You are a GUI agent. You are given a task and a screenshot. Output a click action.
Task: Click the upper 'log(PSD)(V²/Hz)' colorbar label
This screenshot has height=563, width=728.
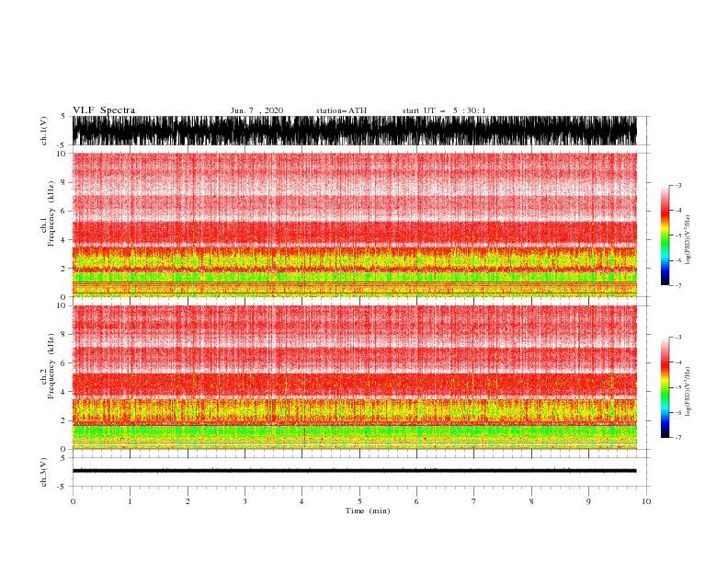click(688, 240)
